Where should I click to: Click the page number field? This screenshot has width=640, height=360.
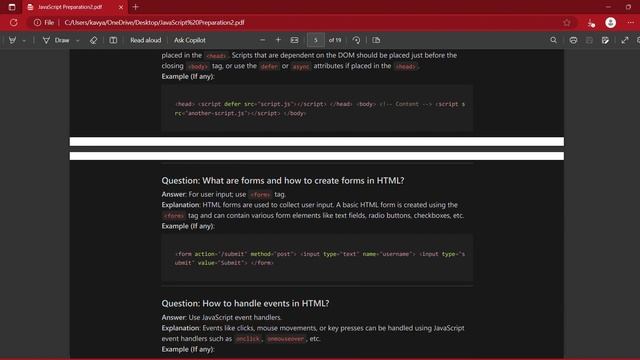pos(316,40)
